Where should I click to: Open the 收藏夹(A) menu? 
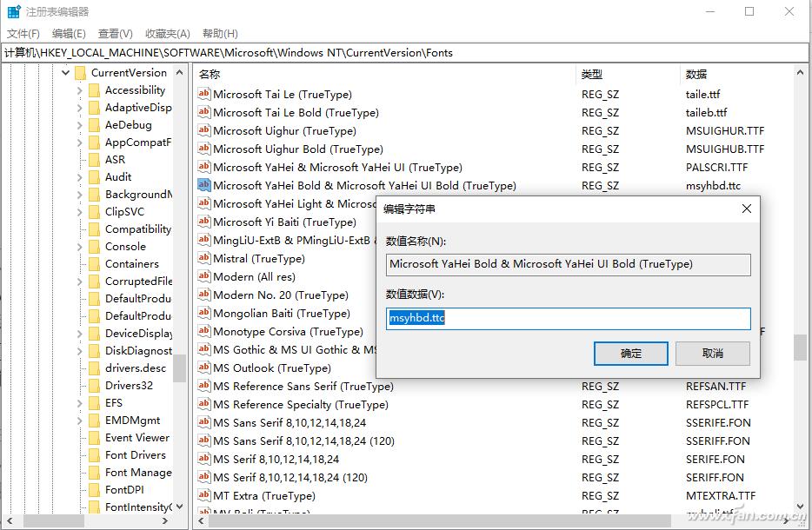[168, 33]
